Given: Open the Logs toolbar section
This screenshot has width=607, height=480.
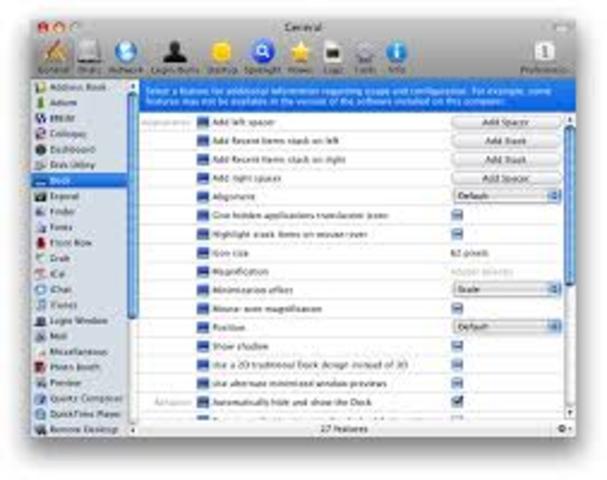Looking at the screenshot, I should point(333,57).
